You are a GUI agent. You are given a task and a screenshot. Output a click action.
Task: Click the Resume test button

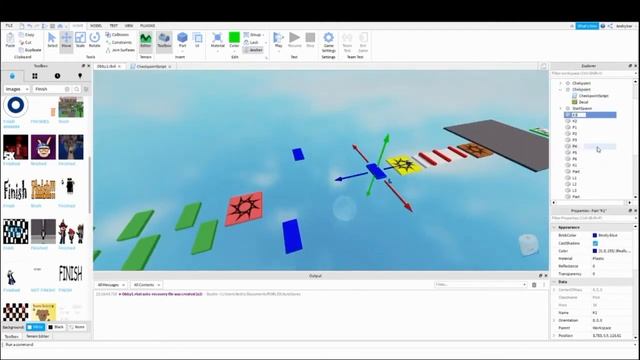pos(294,40)
